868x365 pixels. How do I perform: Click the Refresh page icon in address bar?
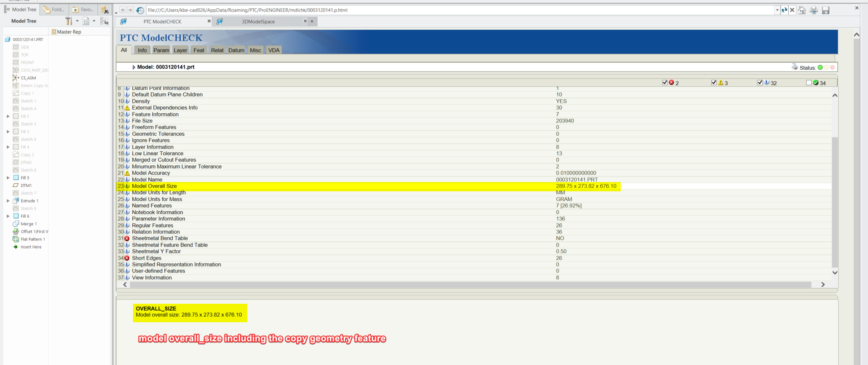(x=784, y=10)
